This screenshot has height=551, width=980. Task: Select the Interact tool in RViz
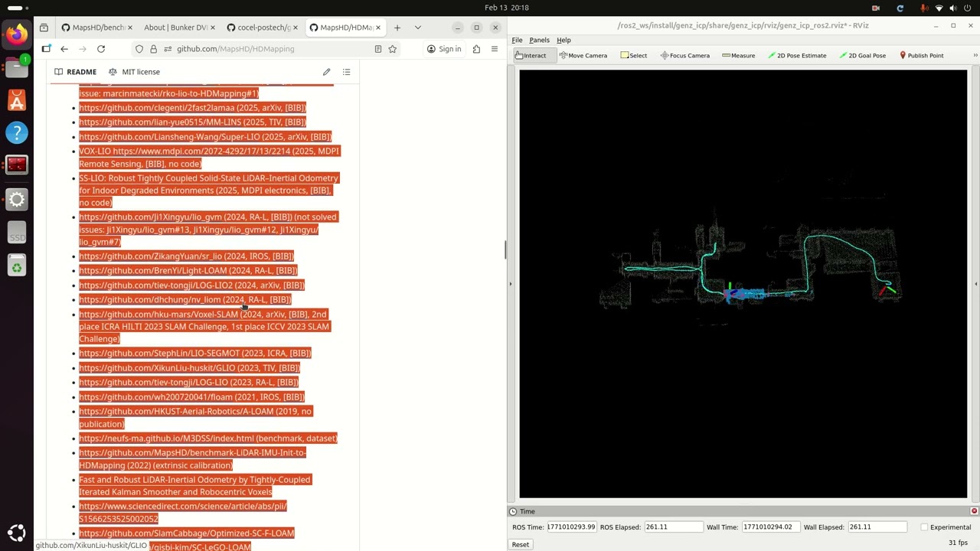(531, 55)
